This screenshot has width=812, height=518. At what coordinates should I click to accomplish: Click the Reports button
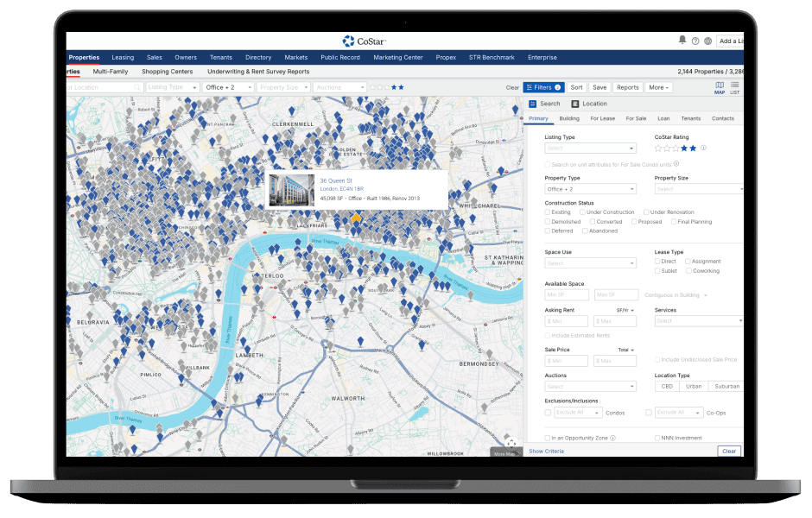627,87
